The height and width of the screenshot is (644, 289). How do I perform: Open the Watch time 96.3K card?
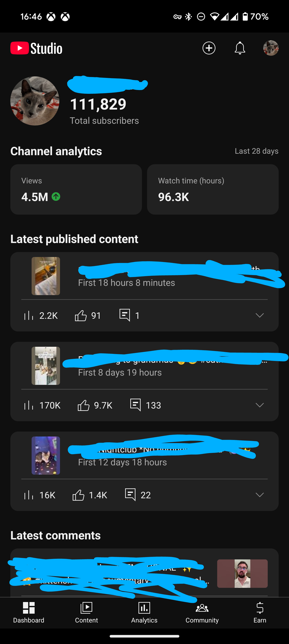213,189
